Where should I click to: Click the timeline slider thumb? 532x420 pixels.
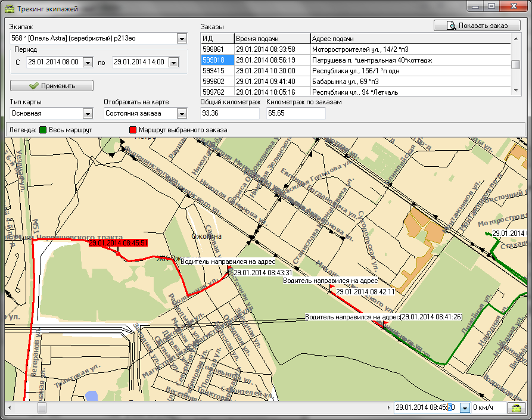tap(42, 408)
